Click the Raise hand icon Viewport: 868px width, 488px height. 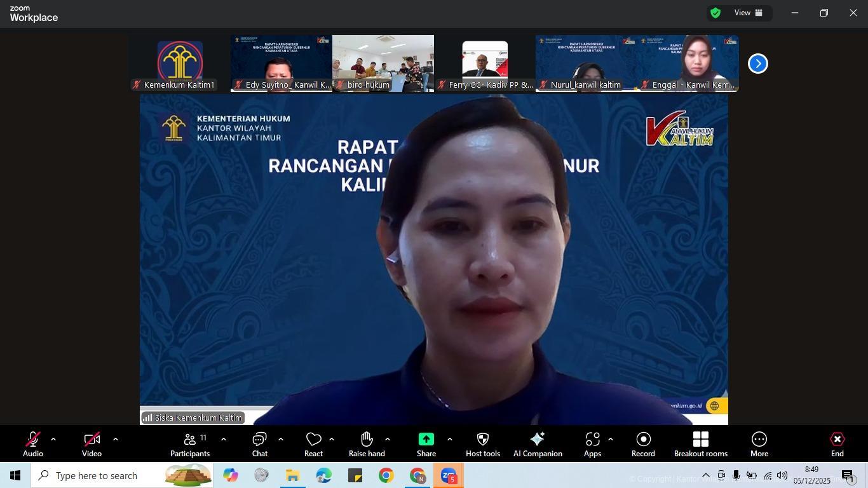point(367,439)
